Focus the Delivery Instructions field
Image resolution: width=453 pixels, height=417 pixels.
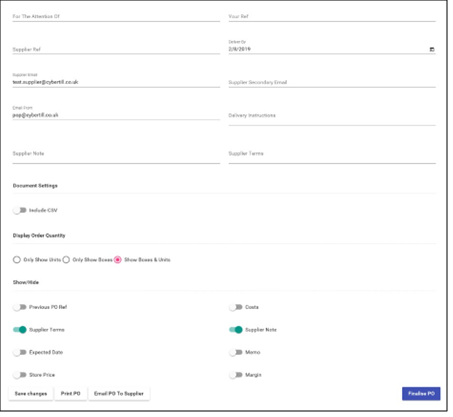pos(332,117)
